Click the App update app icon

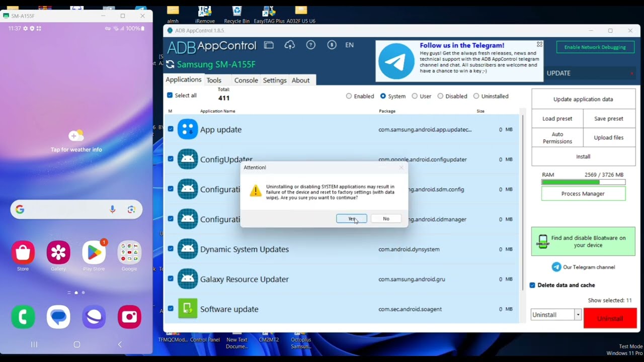click(x=188, y=129)
